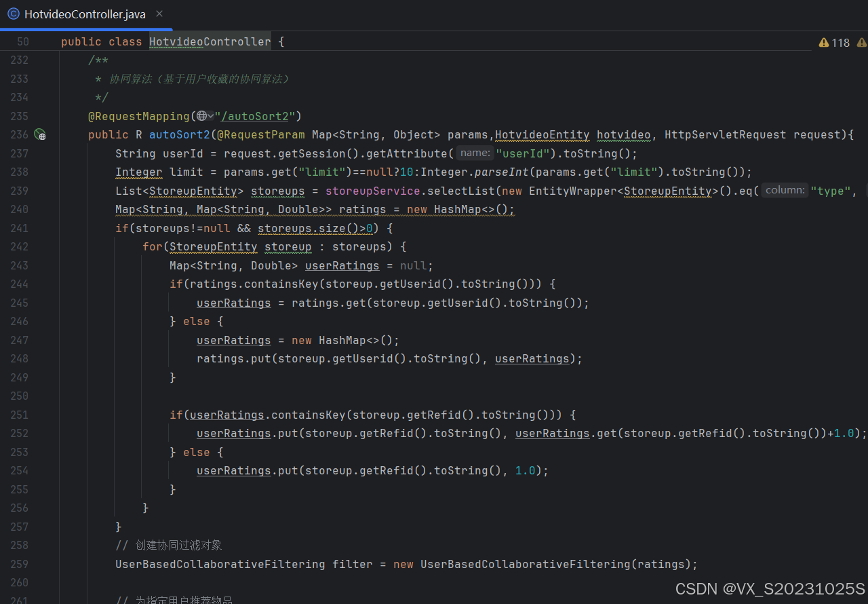Click the Integer type at start of line 238
This screenshot has height=604, width=868.
point(139,172)
